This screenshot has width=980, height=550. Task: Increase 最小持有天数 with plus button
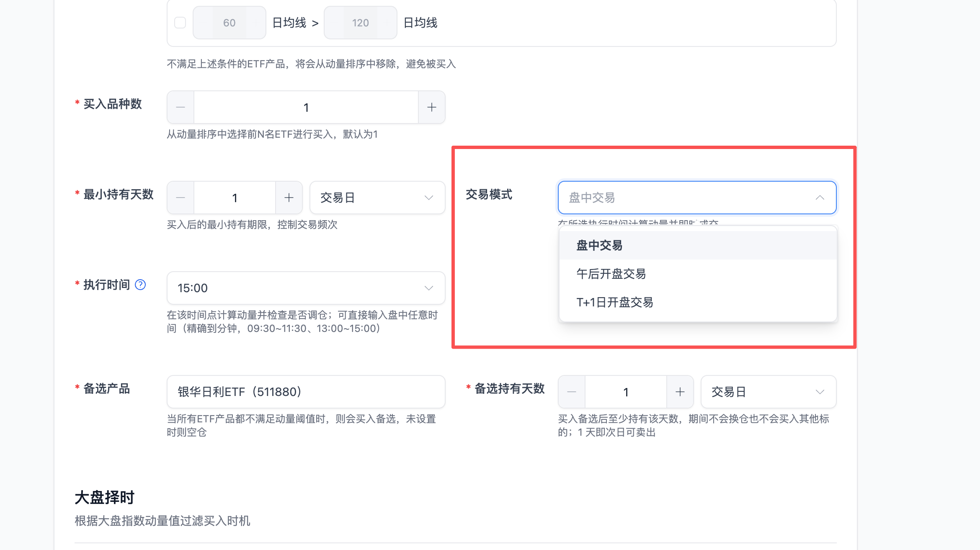tap(289, 198)
